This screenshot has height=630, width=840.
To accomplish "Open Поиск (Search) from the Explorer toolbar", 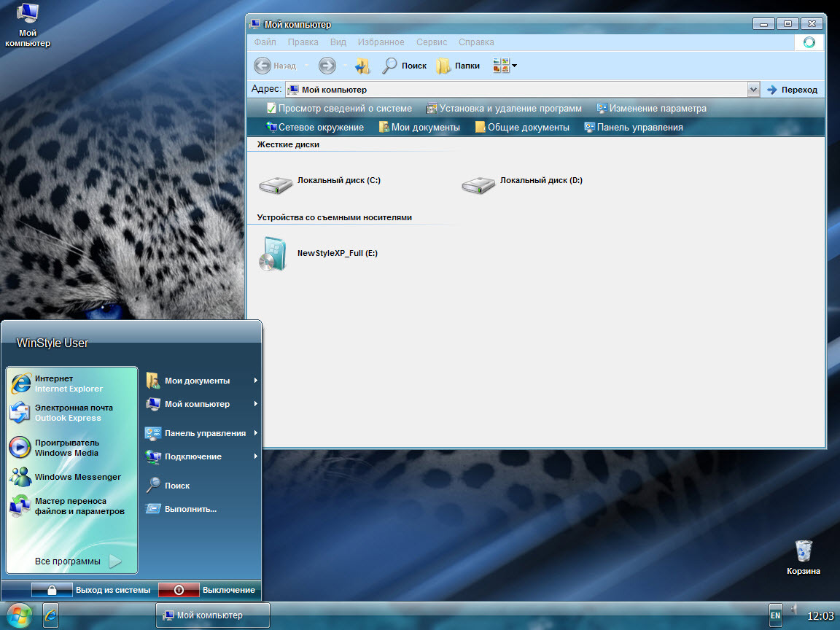I will 405,66.
